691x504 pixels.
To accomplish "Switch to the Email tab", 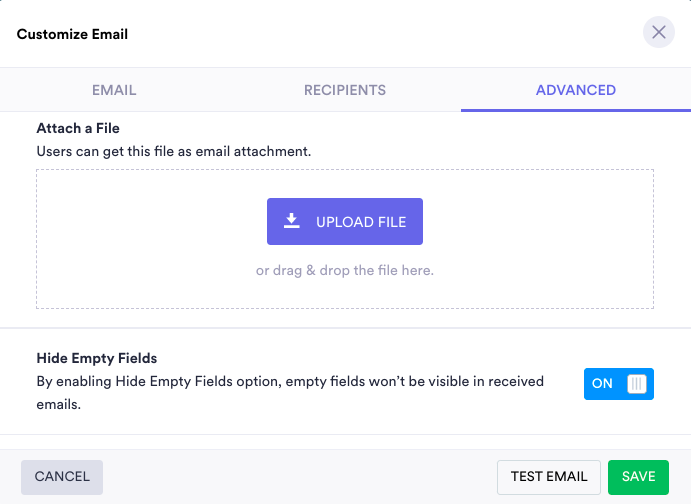I will point(114,90).
